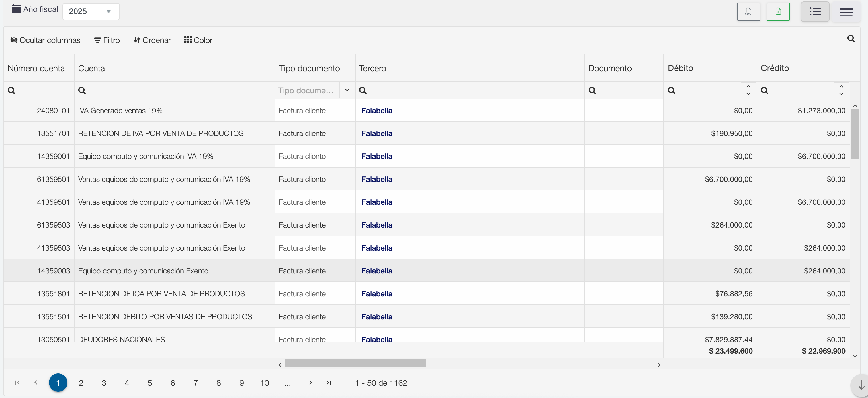Switch to compact rows view
The width and height of the screenshot is (868, 398).
[846, 12]
